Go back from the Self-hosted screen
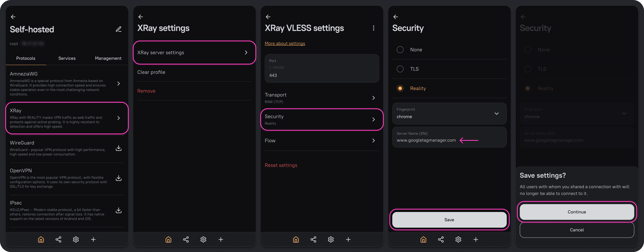The image size is (644, 252). [13, 17]
